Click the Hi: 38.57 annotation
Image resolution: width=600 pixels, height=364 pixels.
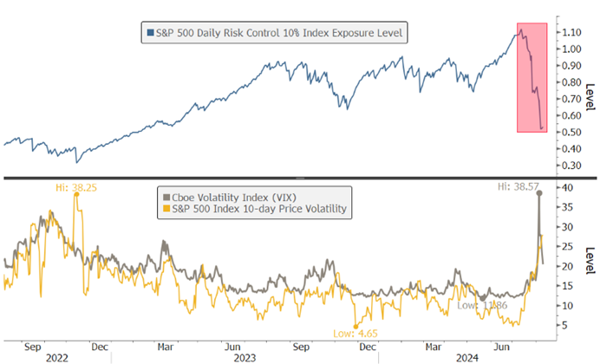tap(518, 186)
